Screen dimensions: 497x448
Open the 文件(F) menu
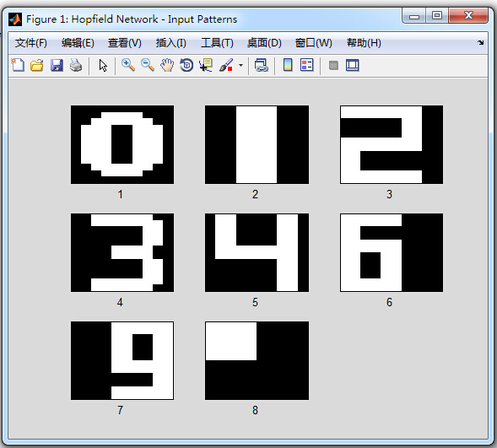pos(30,43)
